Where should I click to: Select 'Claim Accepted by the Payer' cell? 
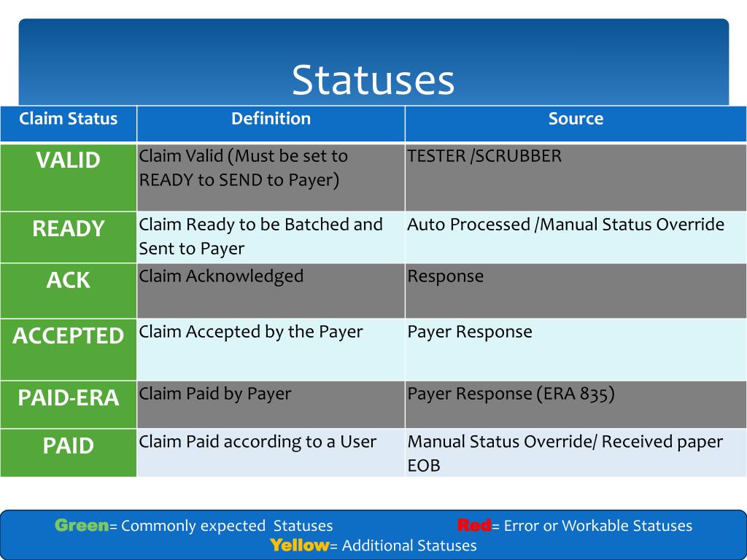coord(271,349)
